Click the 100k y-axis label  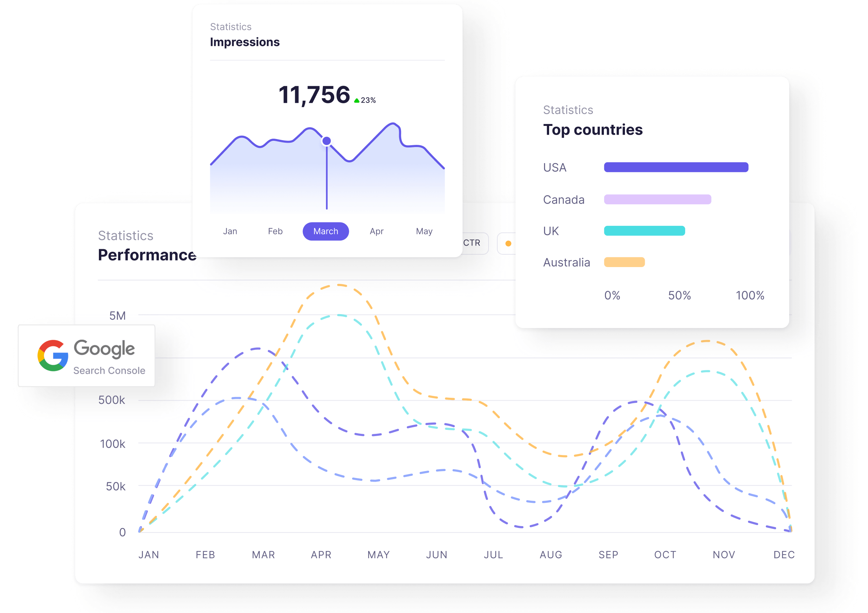[112, 444]
